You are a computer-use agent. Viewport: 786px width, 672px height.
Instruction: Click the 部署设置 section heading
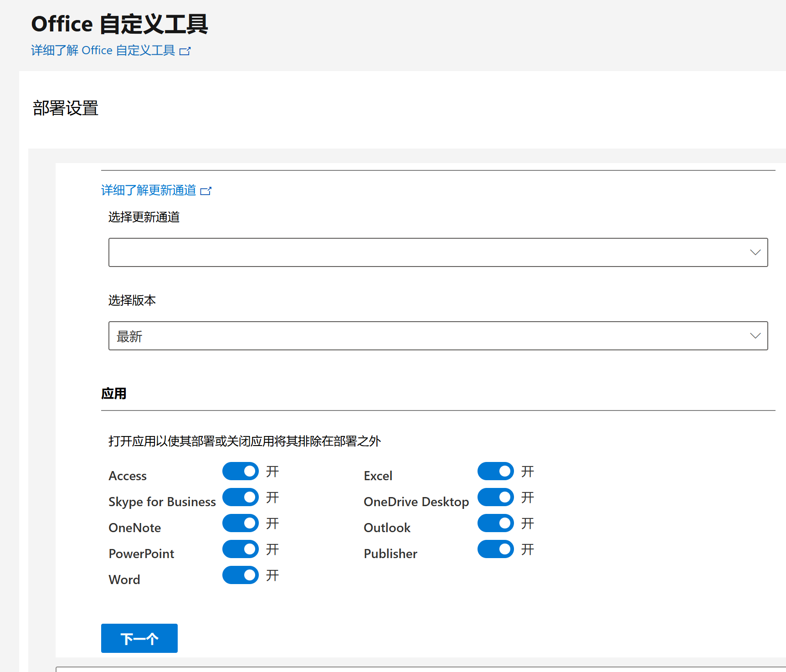tap(66, 108)
